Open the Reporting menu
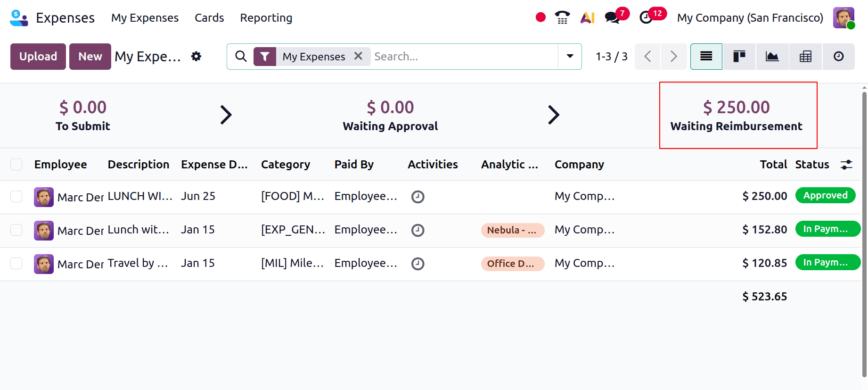 (x=266, y=18)
